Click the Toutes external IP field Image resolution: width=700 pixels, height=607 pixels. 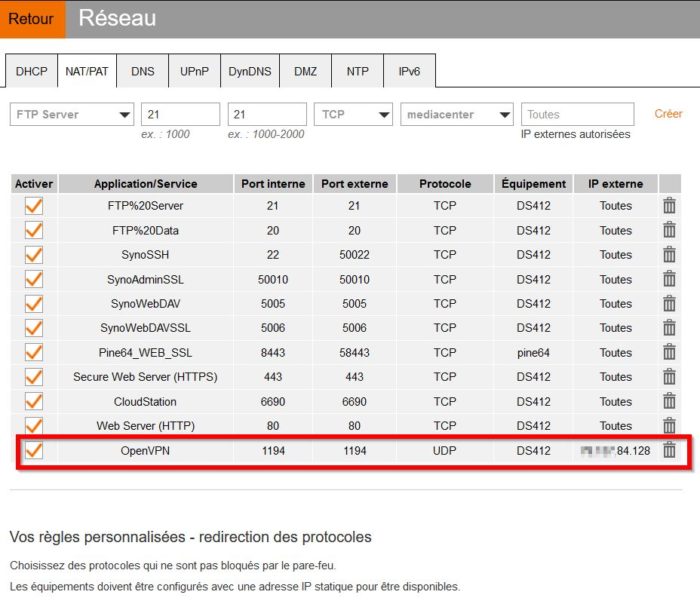tap(577, 115)
